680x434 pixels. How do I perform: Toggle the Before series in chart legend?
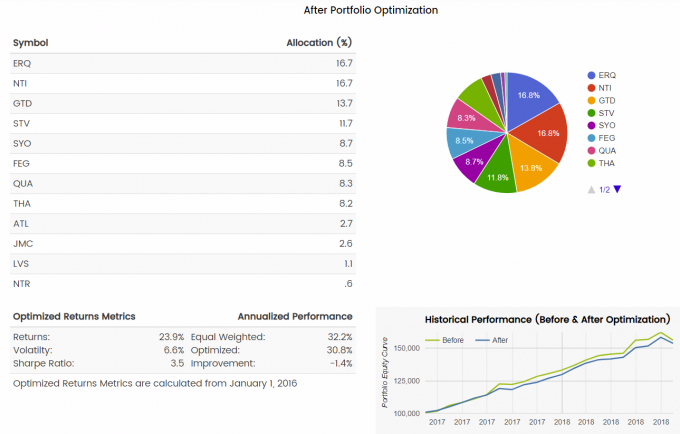click(445, 340)
